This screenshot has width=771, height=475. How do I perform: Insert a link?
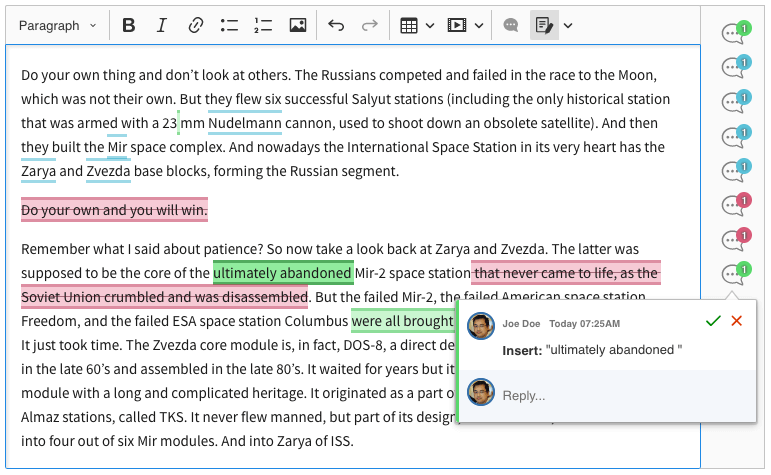[196, 25]
